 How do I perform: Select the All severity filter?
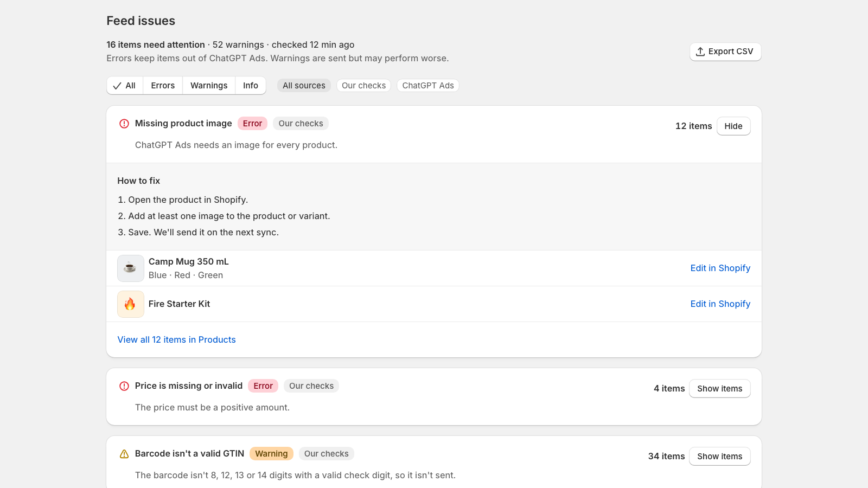[x=125, y=86]
